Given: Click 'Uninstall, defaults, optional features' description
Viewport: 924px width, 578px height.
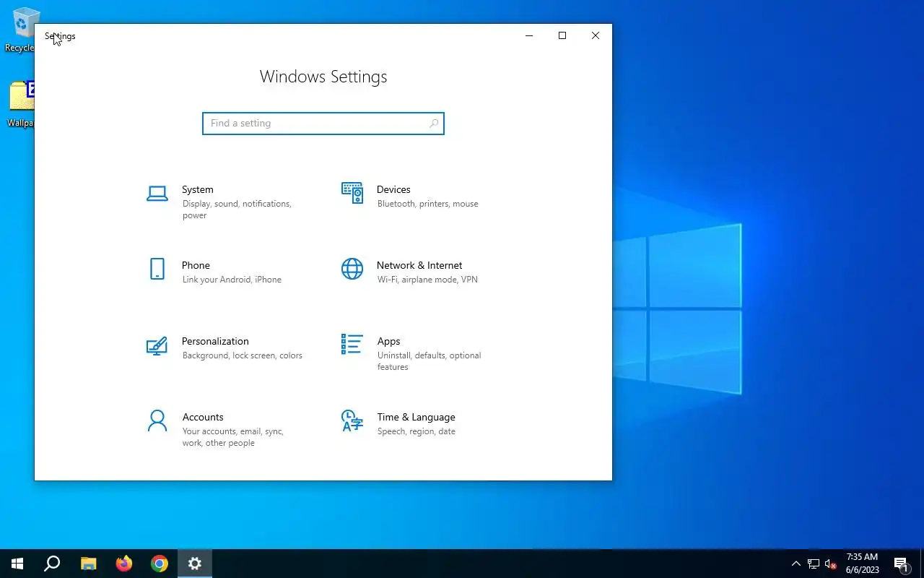Looking at the screenshot, I should click(x=429, y=361).
